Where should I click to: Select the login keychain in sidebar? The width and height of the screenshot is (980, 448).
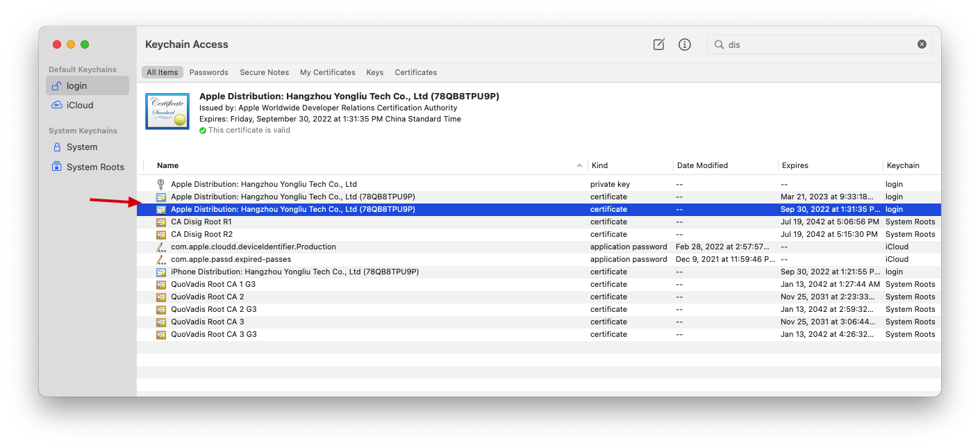[x=88, y=85]
